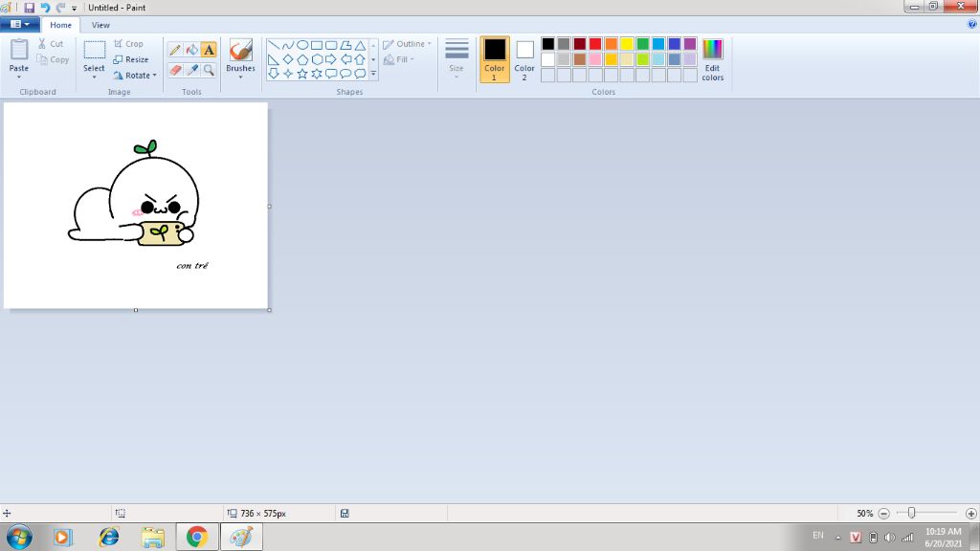Select the Text tool
The image size is (980, 551).
point(209,50)
